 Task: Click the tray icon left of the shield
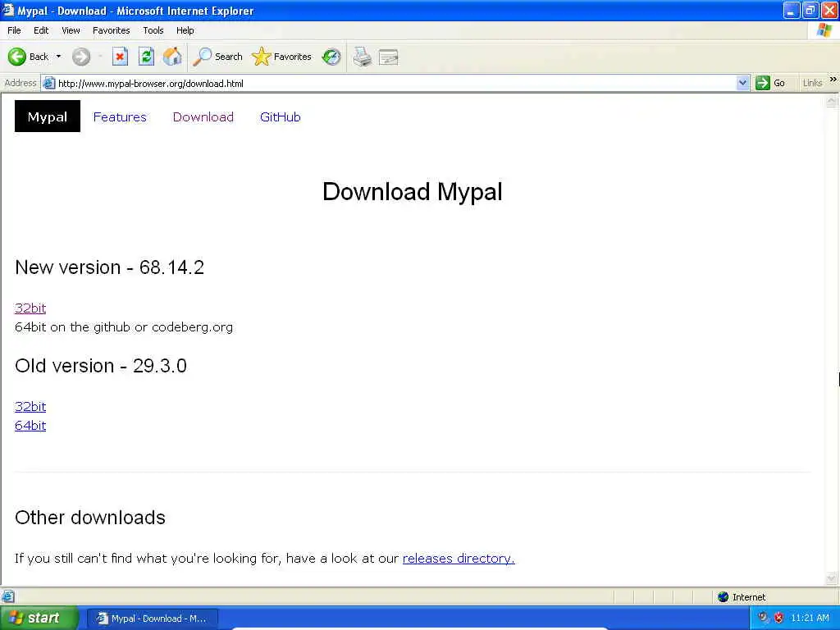pos(764,618)
